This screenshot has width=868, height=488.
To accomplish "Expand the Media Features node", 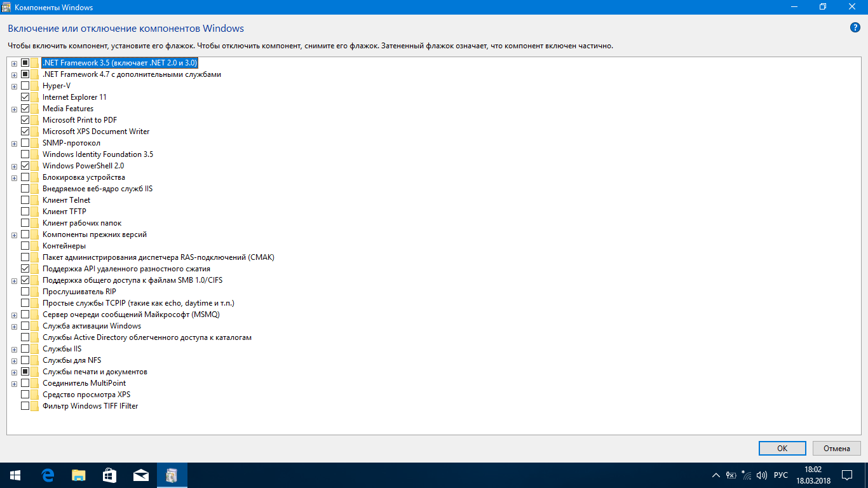I will click(14, 109).
